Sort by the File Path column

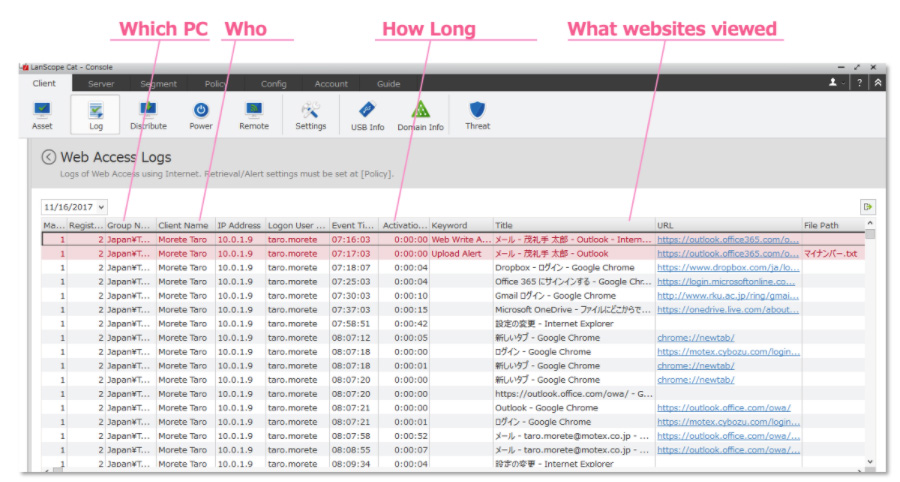pos(833,226)
